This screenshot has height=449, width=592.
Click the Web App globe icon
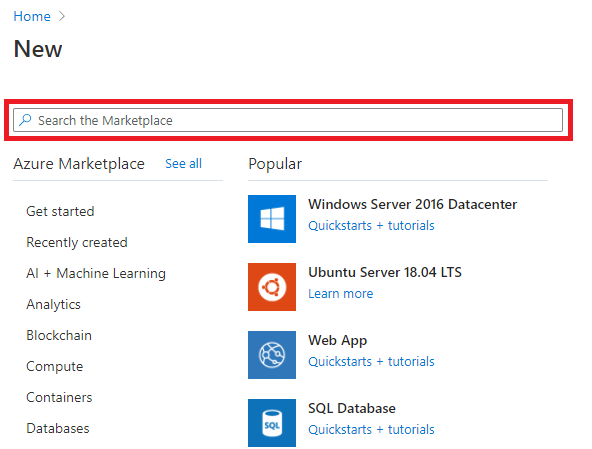[272, 355]
